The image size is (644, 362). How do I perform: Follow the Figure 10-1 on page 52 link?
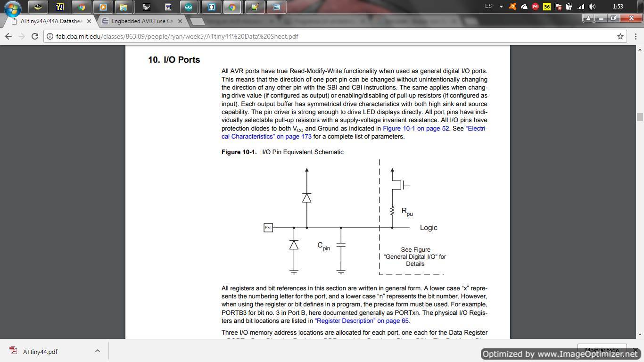tap(416, 128)
